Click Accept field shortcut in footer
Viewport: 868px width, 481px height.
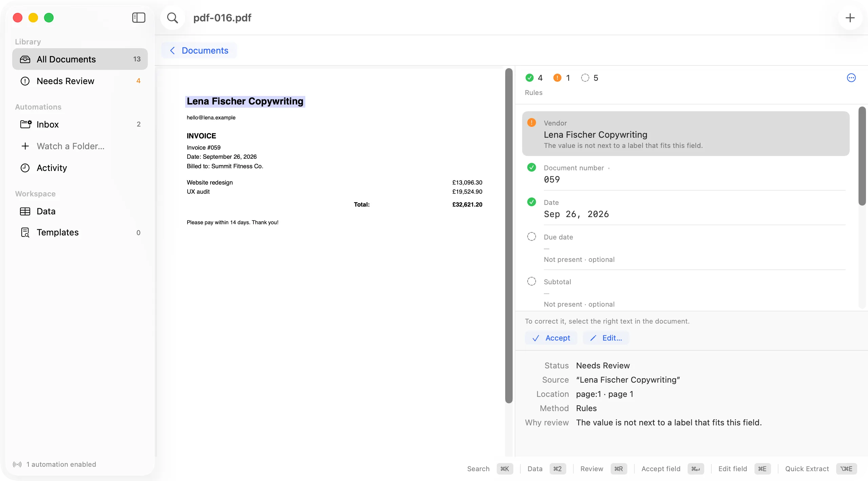pyautogui.click(x=673, y=468)
